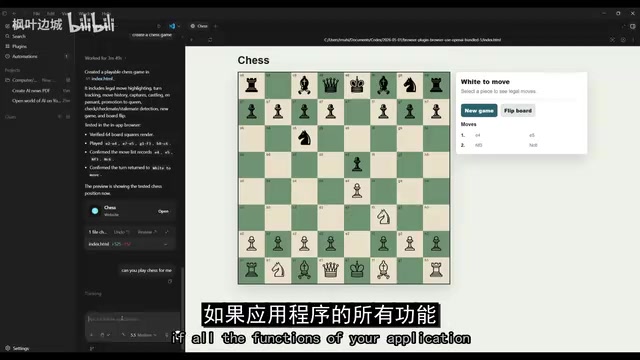Select the black knight on g8
Image resolution: width=640 pixels, height=360 pixels.
(x=410, y=85)
